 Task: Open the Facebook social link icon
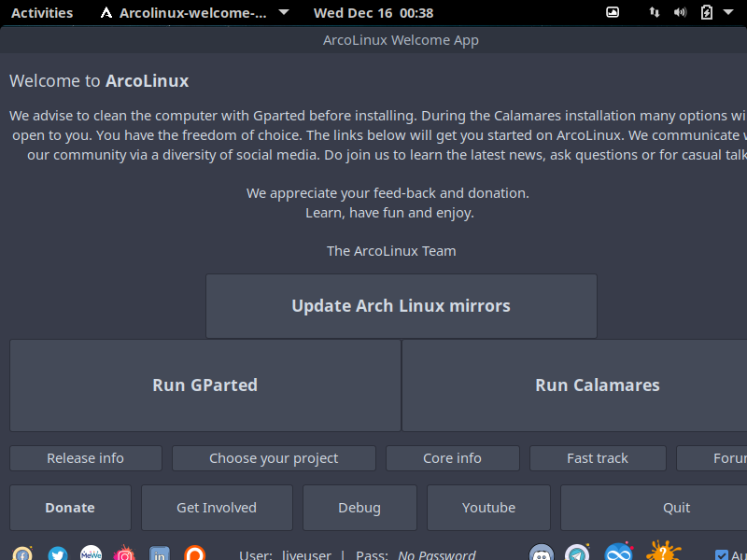point(21,553)
